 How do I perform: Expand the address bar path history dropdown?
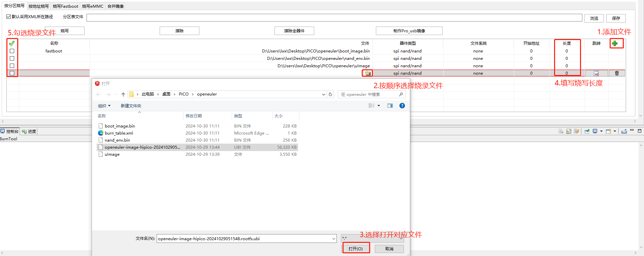(x=323, y=95)
